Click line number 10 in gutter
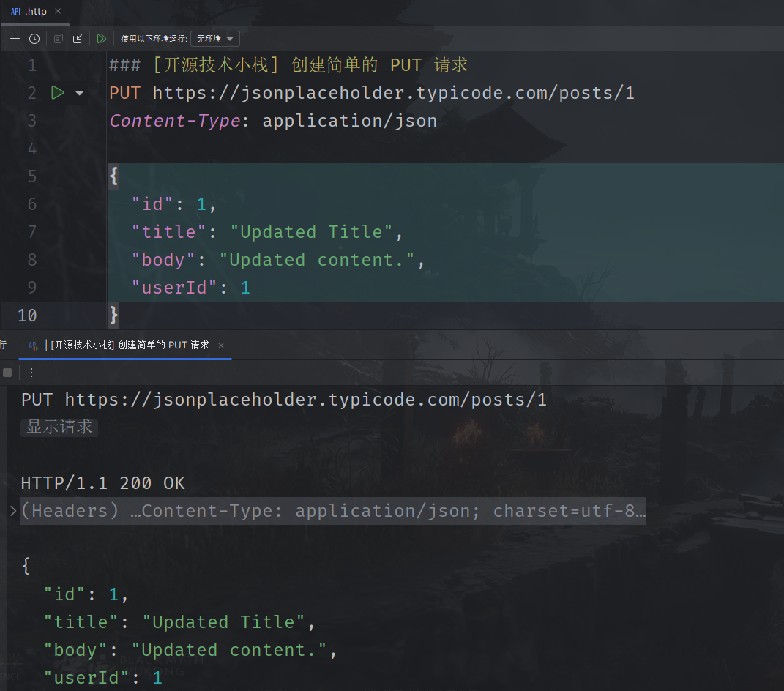The image size is (784, 691). (27, 315)
